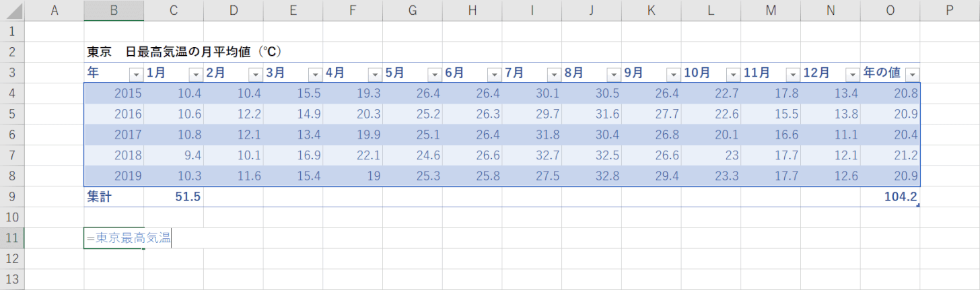Open the 1月 filter dropdown arrow
Image resolution: width=980 pixels, height=290 pixels.
[x=196, y=74]
